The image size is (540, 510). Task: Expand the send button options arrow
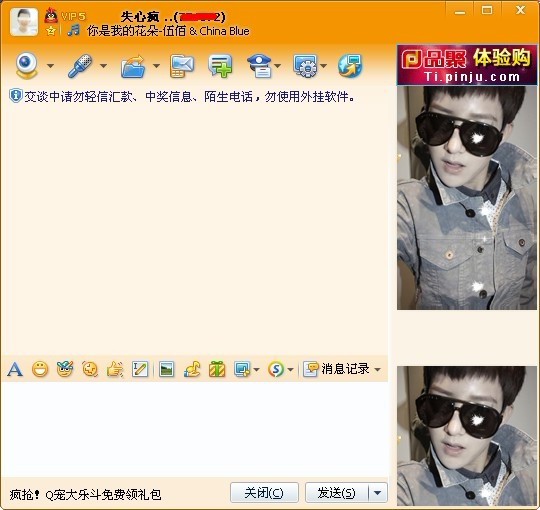(x=377, y=493)
